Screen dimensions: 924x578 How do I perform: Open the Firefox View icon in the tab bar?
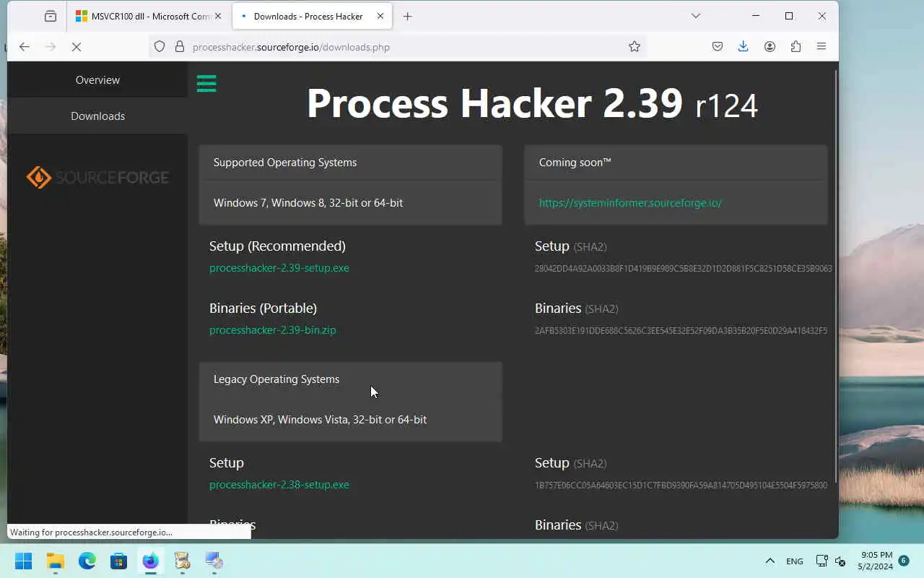point(50,16)
